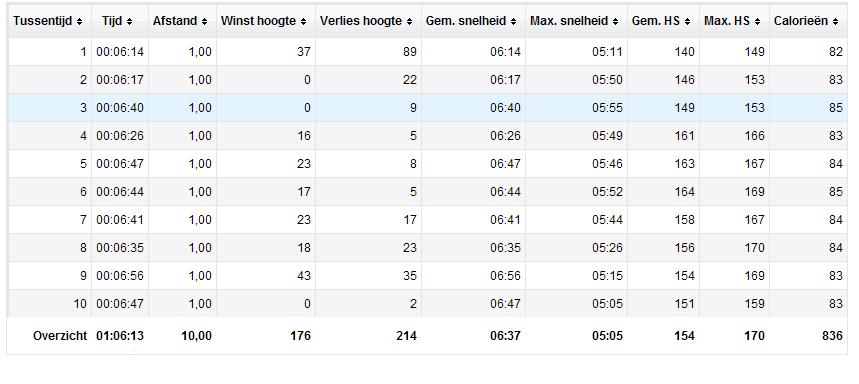The image size is (859, 384).
Task: Select the split 10 row
Action: [427, 303]
